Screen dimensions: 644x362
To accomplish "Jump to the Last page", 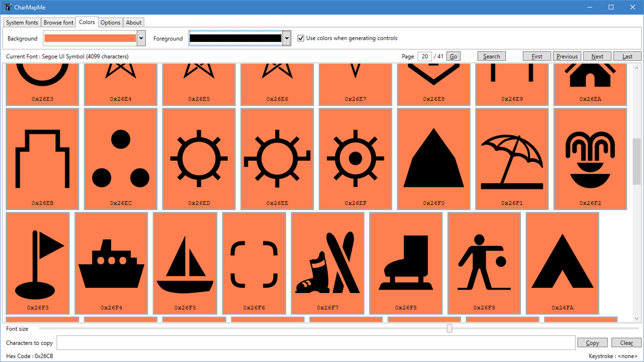I will (x=627, y=56).
